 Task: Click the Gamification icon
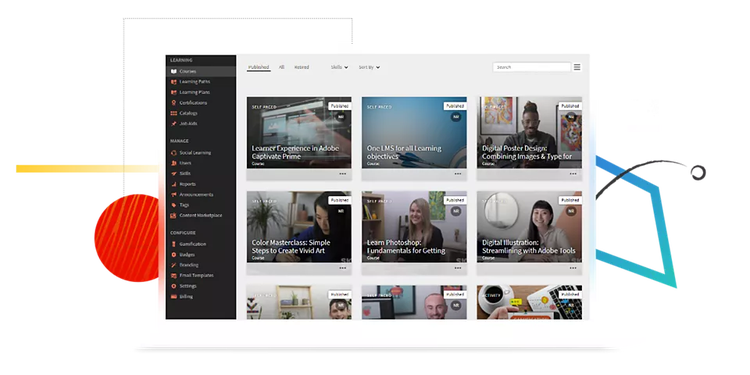[x=174, y=244]
